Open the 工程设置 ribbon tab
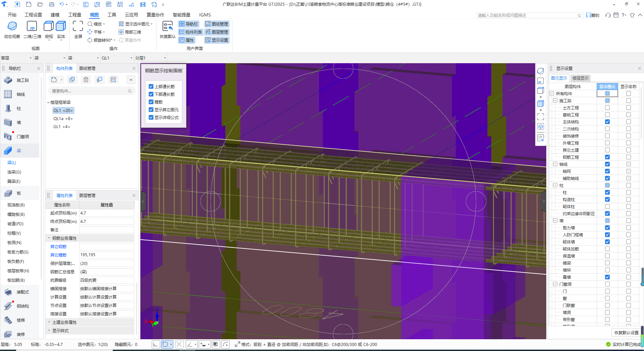This screenshot has width=644, height=351. point(33,15)
